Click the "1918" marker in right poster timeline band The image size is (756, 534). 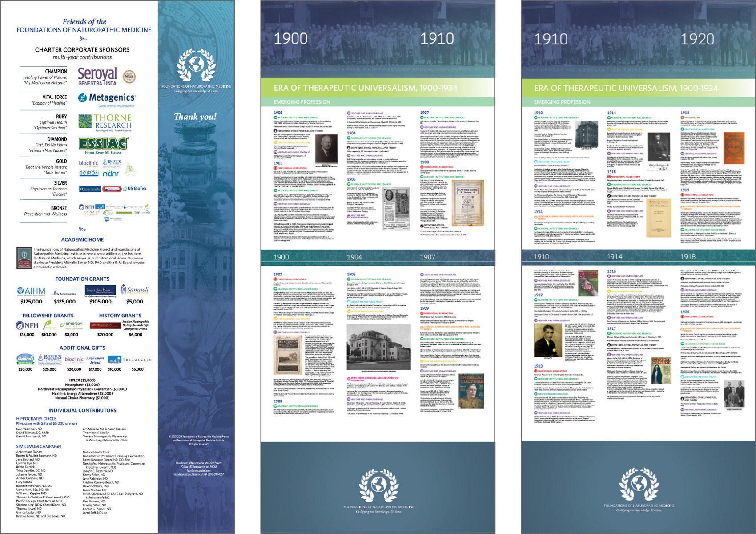(x=688, y=257)
